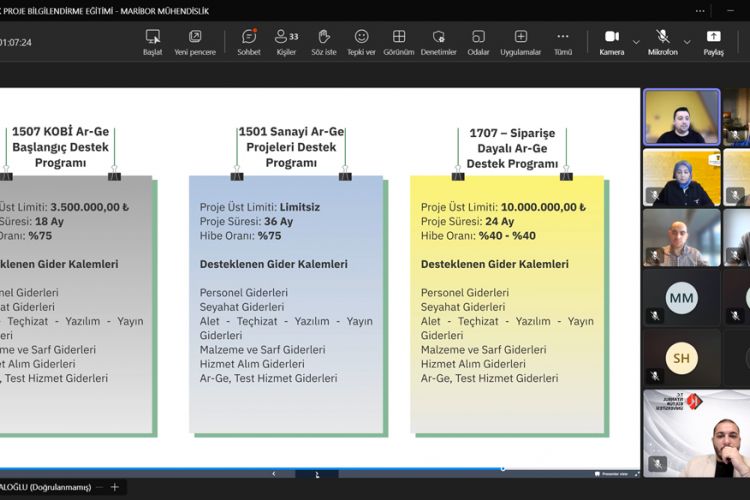This screenshot has height=500, width=750.
Task: Change layout via Görünüm button
Action: [x=399, y=42]
